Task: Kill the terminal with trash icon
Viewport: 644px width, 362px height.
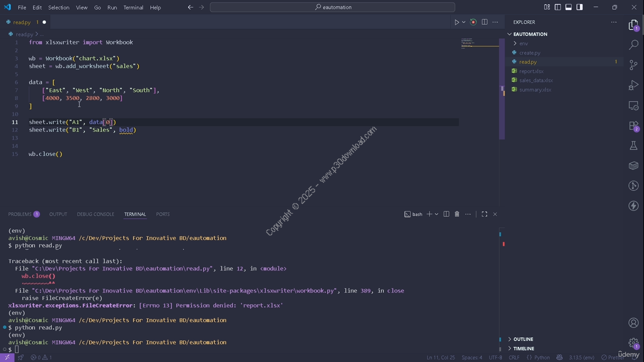Action: (x=457, y=214)
